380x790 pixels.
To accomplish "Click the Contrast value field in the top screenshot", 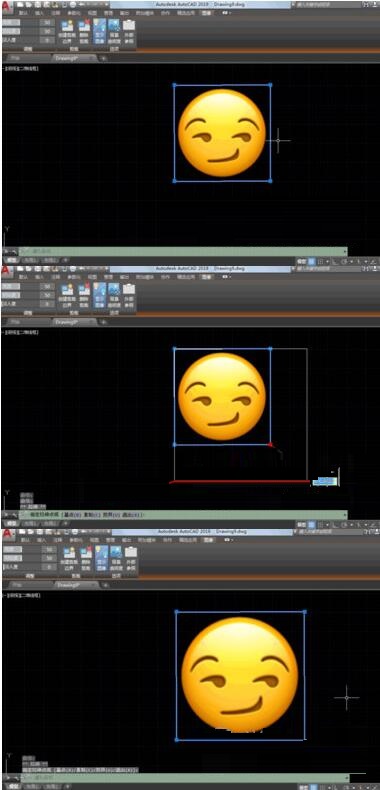I will (x=47, y=31).
